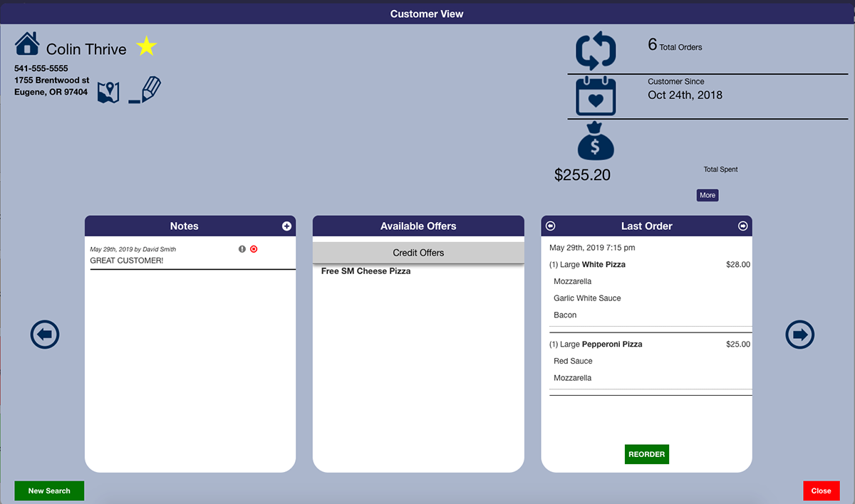Open the map location icon
Image resolution: width=855 pixels, height=504 pixels.
pos(108,93)
